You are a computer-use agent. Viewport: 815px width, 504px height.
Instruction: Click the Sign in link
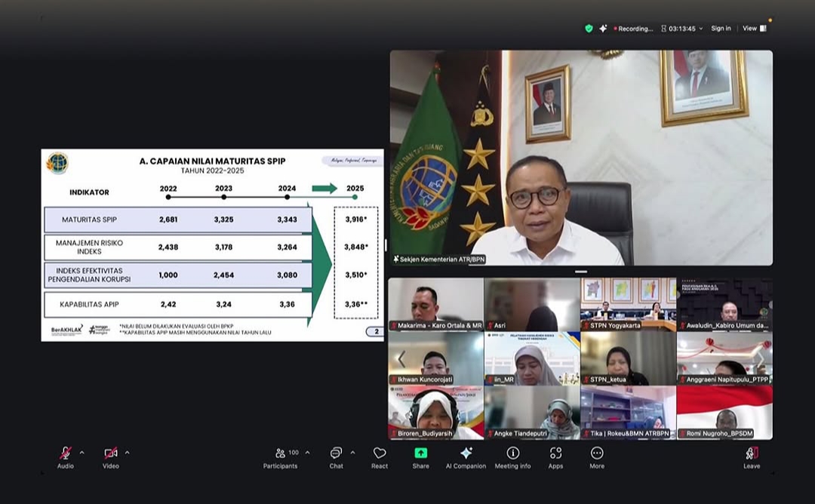tap(721, 29)
